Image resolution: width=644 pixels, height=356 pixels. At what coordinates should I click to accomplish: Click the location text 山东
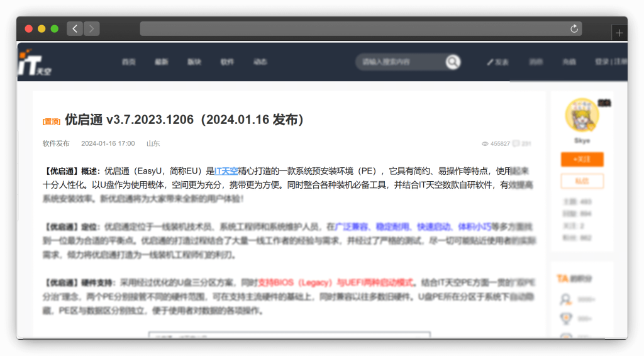click(x=153, y=143)
